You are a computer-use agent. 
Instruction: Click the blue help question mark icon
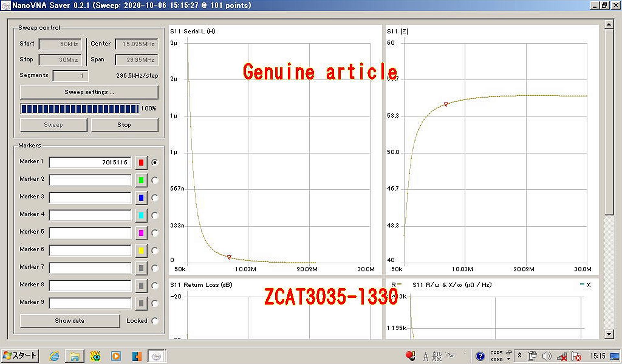(x=480, y=356)
